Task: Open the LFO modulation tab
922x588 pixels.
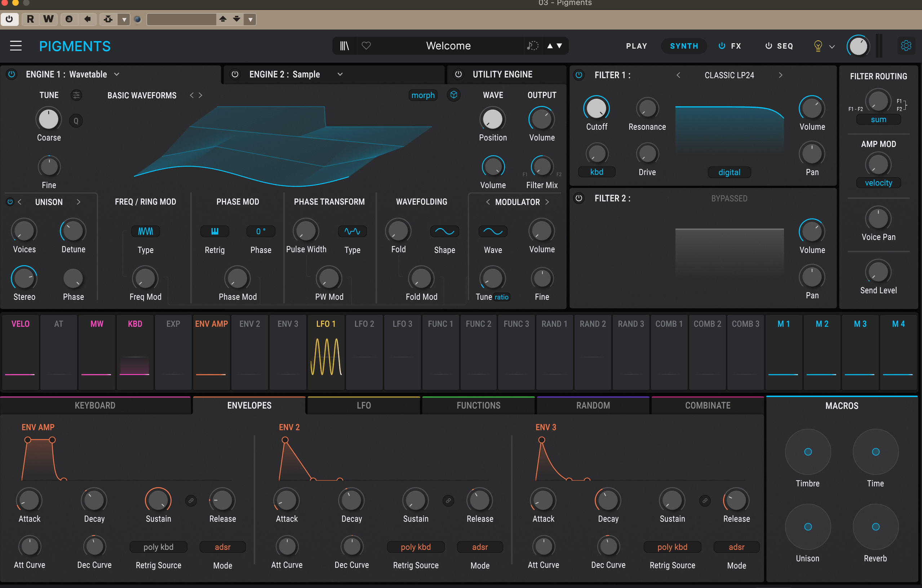Action: [364, 405]
